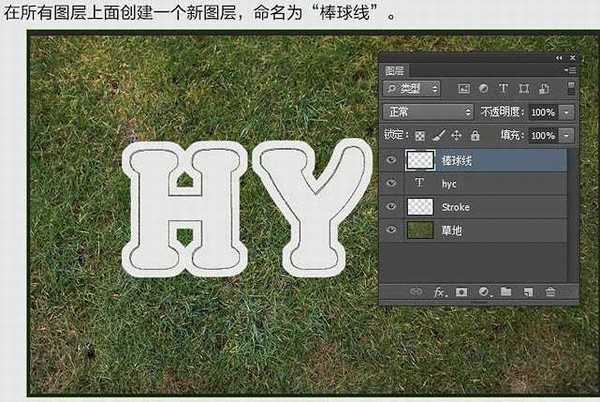Click the type layer filter icon
Image resolution: width=600 pixels, height=402 pixels.
(502, 89)
